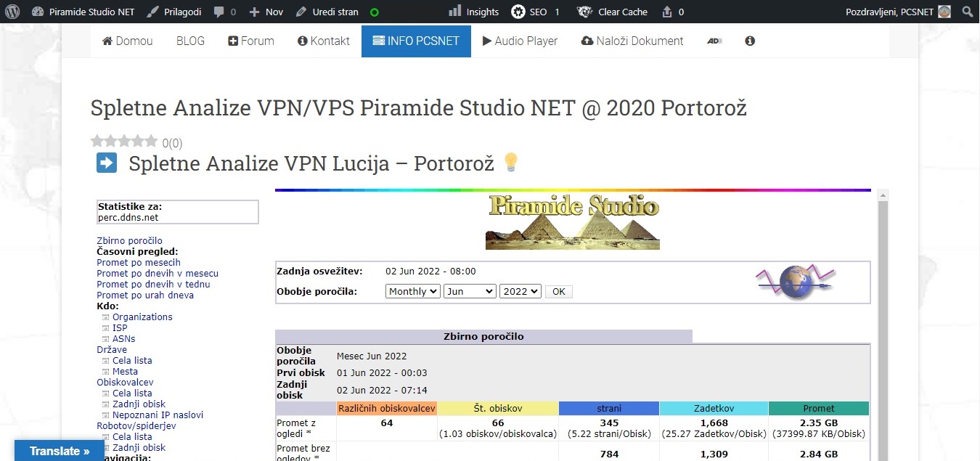The width and height of the screenshot is (980, 461).
Task: Click the Piramide Studio pyramids logo
Action: click(573, 221)
